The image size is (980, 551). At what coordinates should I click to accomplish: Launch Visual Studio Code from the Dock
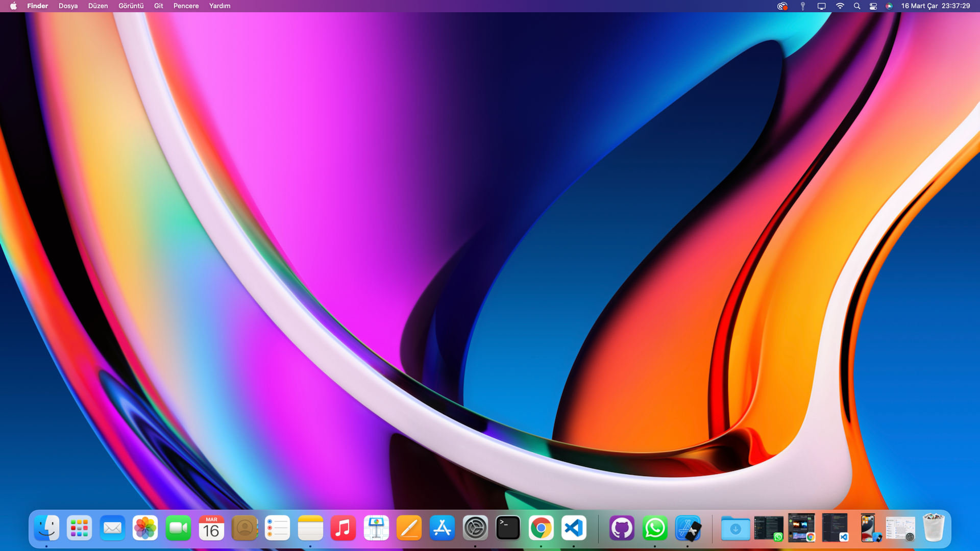pos(574,528)
